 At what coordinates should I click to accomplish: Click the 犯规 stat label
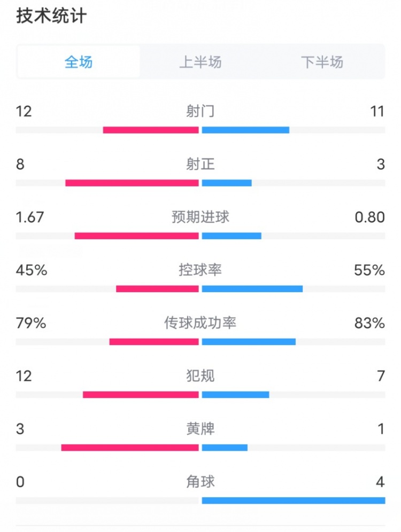tap(200, 375)
